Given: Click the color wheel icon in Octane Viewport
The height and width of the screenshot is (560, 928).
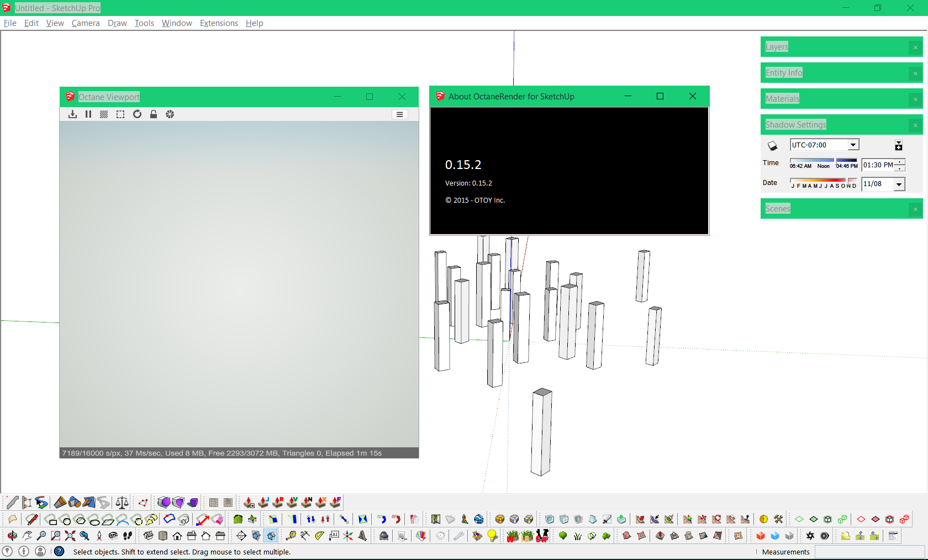Looking at the screenshot, I should [x=170, y=114].
